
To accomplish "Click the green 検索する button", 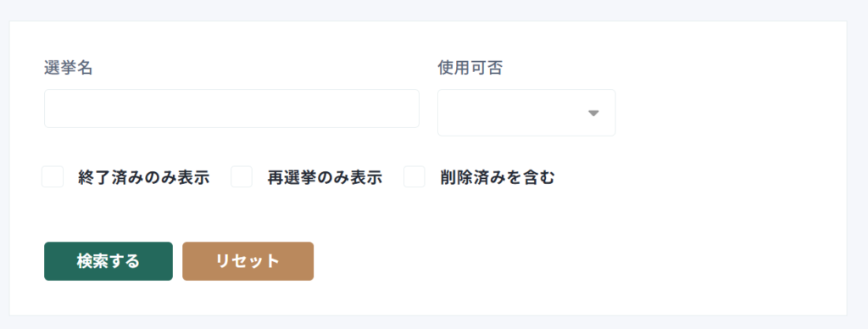I will (x=108, y=261).
